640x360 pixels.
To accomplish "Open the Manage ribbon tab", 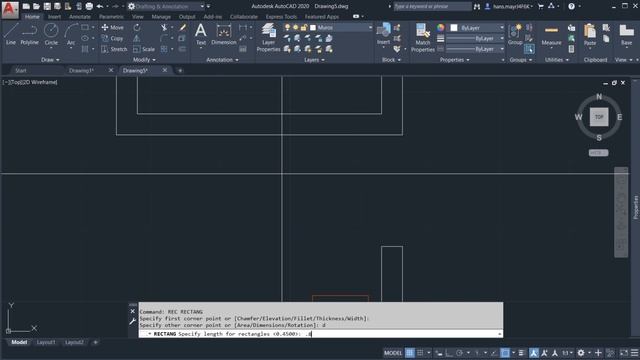I will click(161, 17).
